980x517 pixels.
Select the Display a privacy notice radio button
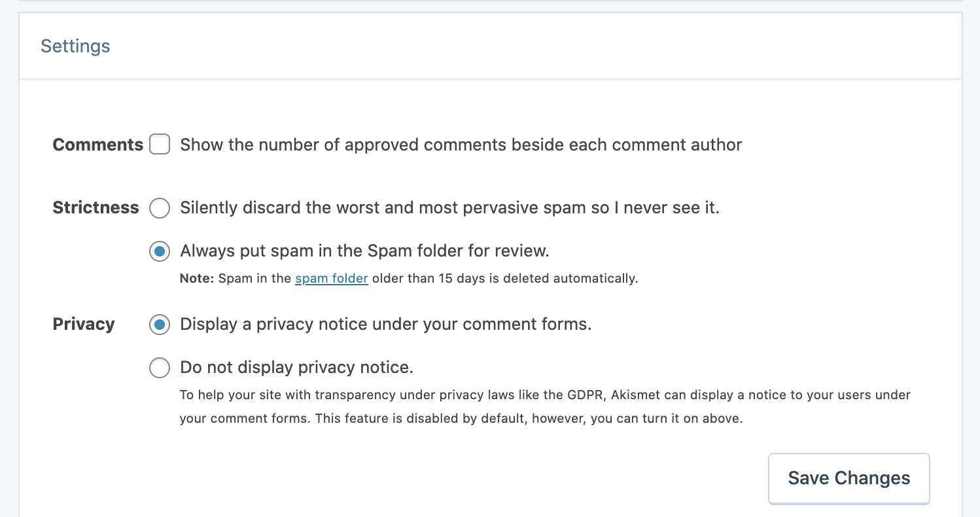tap(160, 325)
